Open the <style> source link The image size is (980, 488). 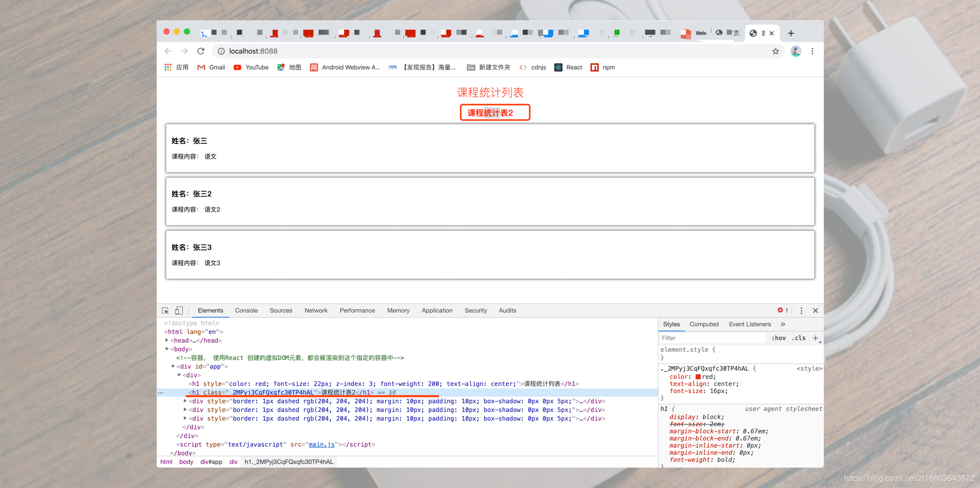pos(810,369)
